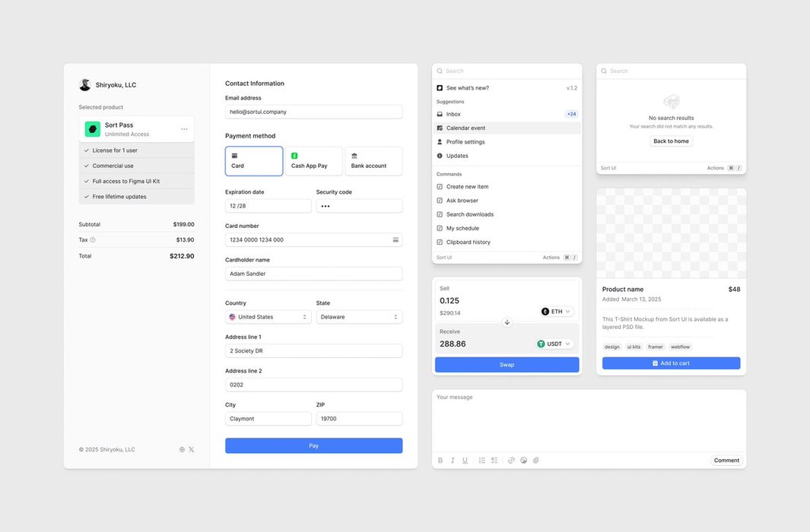
Task: Open the Country dropdown showing United States
Action: coord(268,317)
